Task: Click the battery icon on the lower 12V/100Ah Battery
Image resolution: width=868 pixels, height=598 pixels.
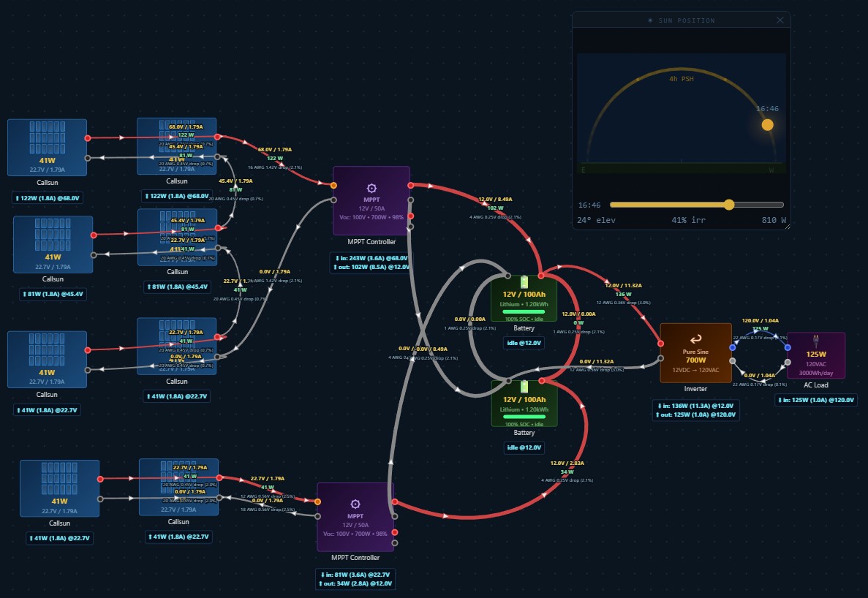Action: click(524, 387)
